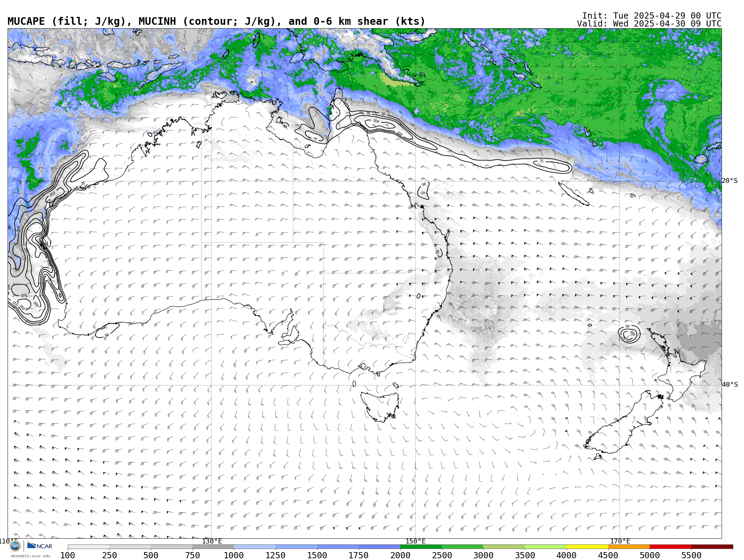The height and width of the screenshot is (560, 744).
Task: Open the ensemble.ucar.edu text link
Action: point(30,556)
